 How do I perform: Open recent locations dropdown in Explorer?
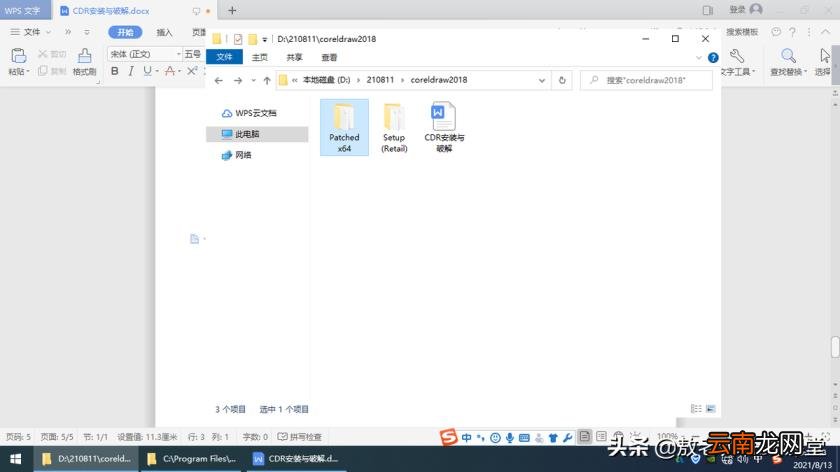(253, 80)
